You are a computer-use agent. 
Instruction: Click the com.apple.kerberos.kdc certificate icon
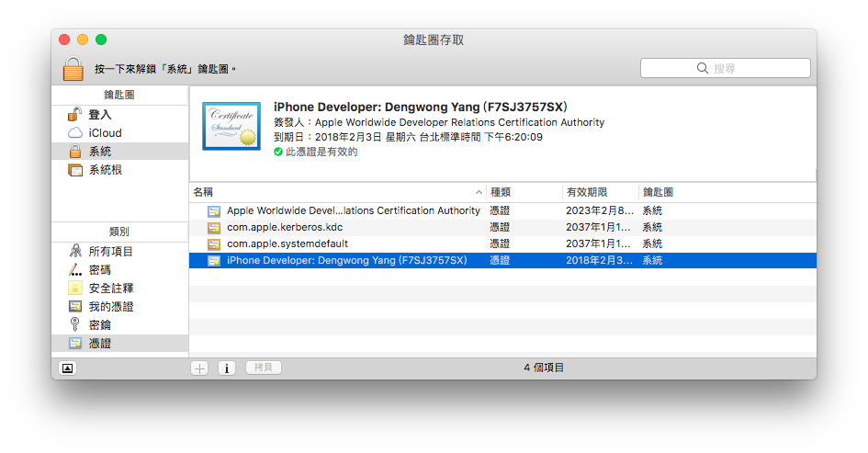tap(214, 228)
